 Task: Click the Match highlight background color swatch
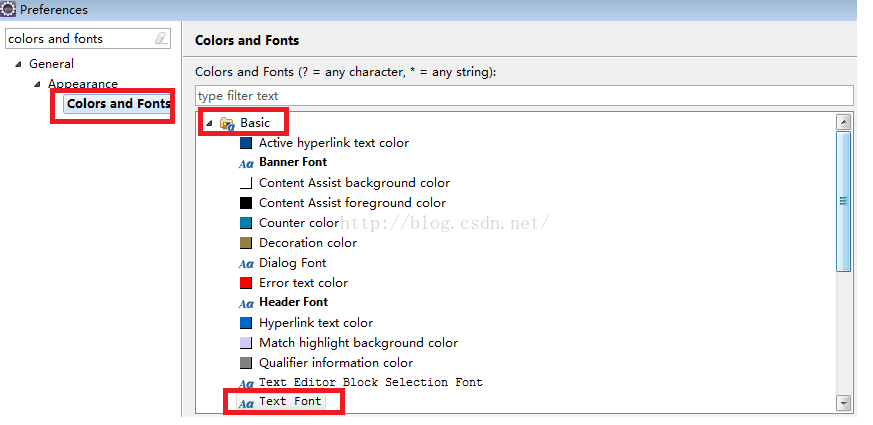pyautogui.click(x=246, y=343)
